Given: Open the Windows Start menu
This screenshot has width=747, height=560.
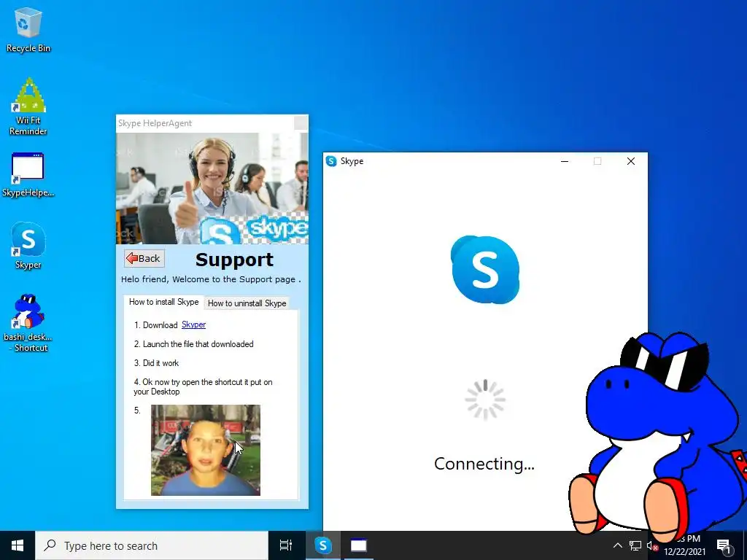Looking at the screenshot, I should pos(18,545).
